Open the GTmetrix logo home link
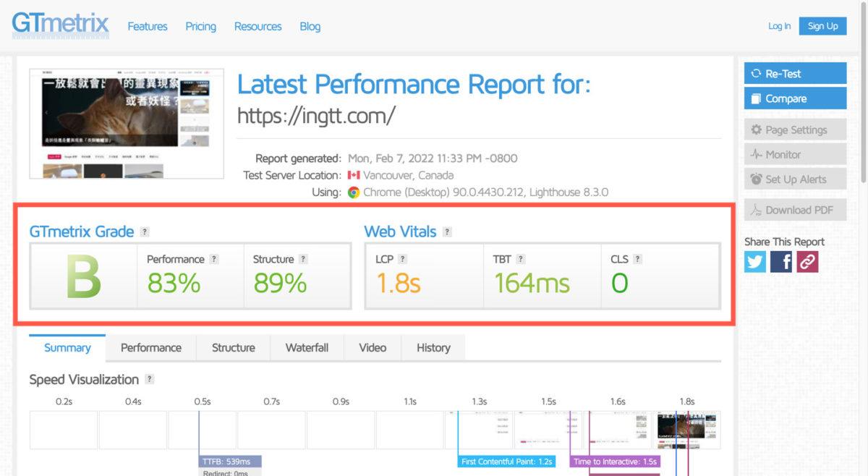The image size is (868, 476). click(60, 25)
